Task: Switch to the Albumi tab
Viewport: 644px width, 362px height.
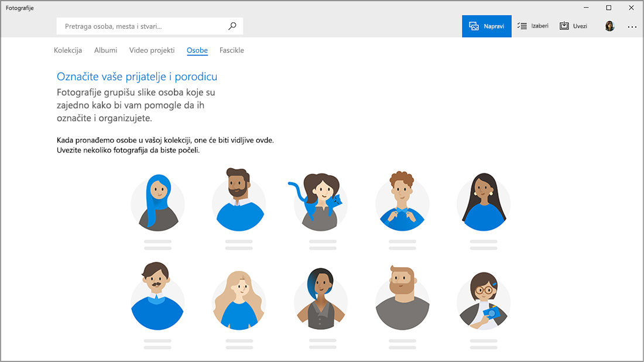Action: pyautogui.click(x=105, y=50)
